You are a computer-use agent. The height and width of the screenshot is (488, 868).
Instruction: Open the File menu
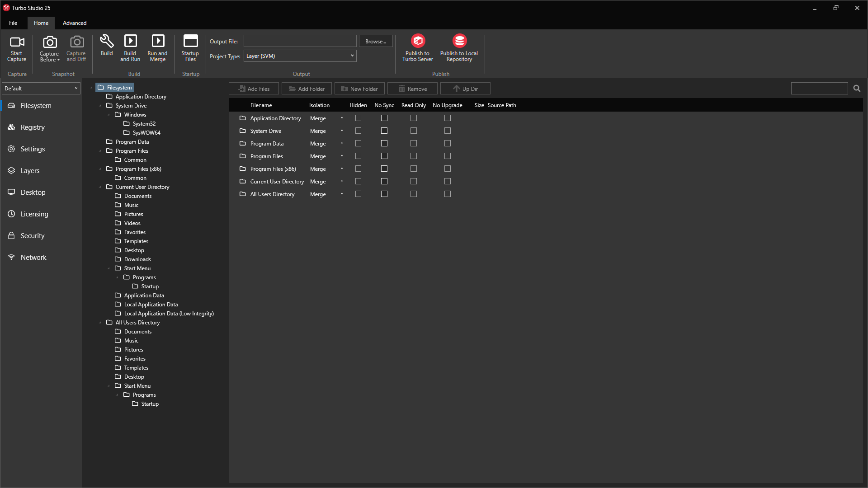(14, 23)
